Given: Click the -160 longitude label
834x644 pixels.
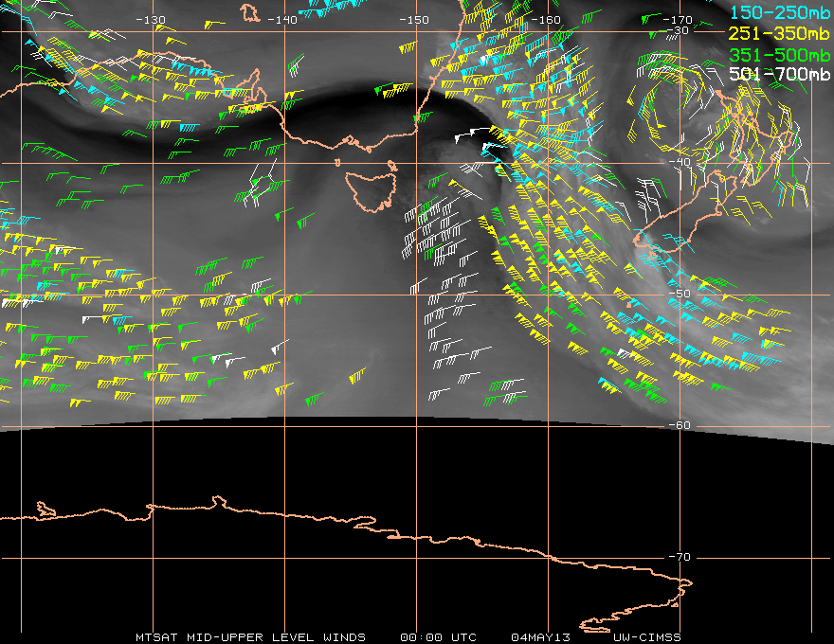Looking at the screenshot, I should pos(546,20).
